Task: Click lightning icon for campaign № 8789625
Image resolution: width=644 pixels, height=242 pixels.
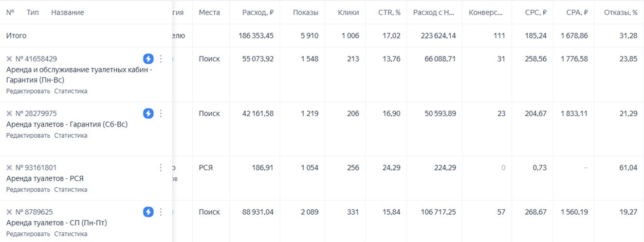Action: pos(148,212)
